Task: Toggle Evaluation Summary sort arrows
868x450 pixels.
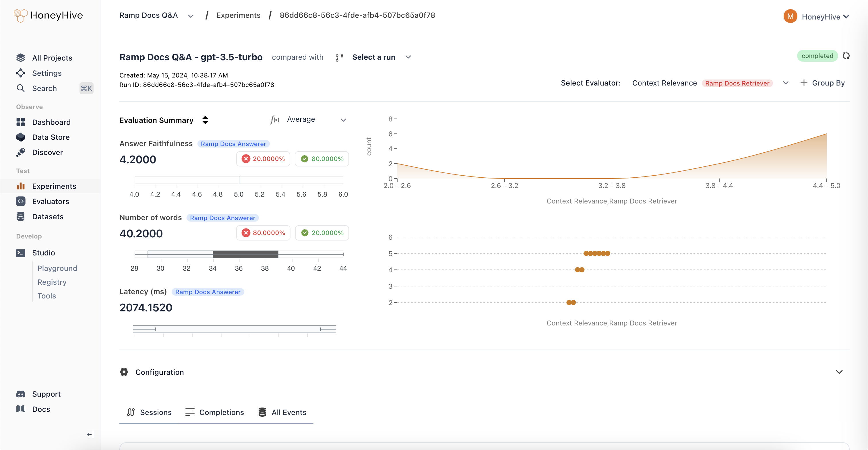Action: coord(205,120)
